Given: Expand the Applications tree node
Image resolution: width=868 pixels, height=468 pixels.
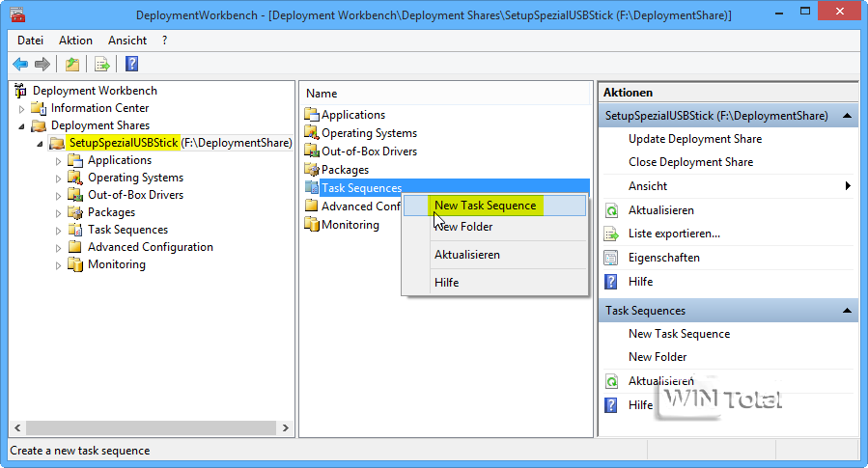Looking at the screenshot, I should pyautogui.click(x=58, y=161).
